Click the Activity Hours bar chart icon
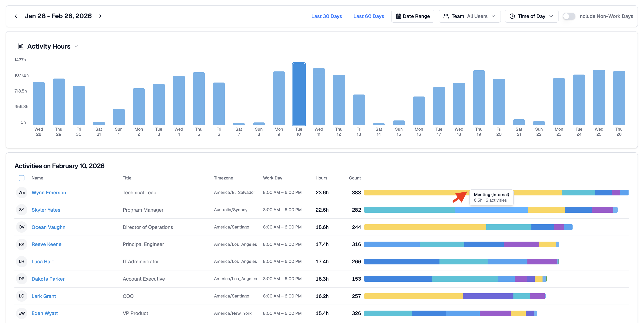 coord(21,46)
